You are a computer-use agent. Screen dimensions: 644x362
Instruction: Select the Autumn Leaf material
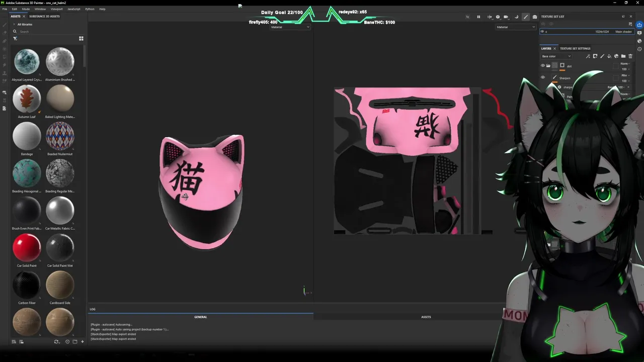(27, 99)
